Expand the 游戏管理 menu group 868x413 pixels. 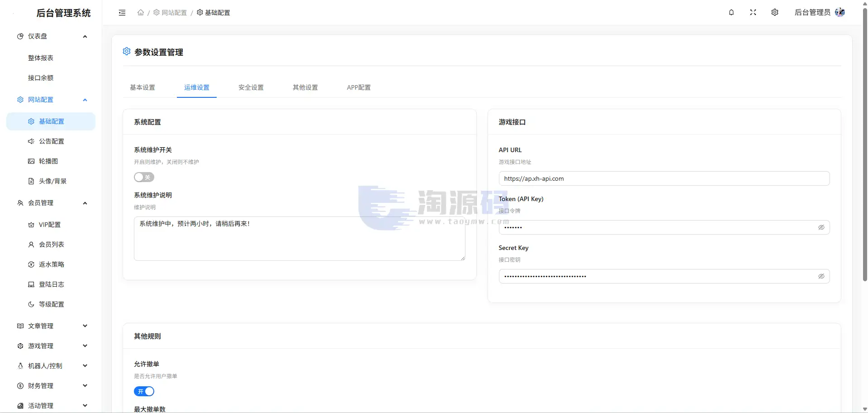coord(51,346)
